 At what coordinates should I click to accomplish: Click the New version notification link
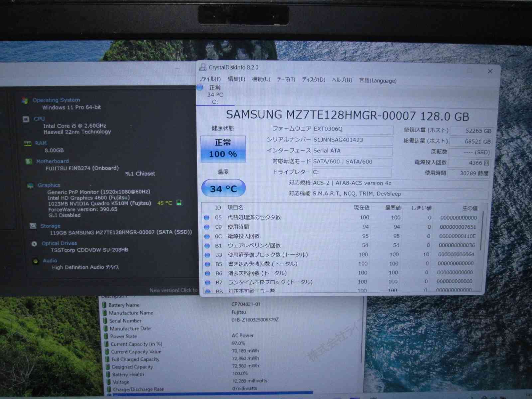coord(173,290)
